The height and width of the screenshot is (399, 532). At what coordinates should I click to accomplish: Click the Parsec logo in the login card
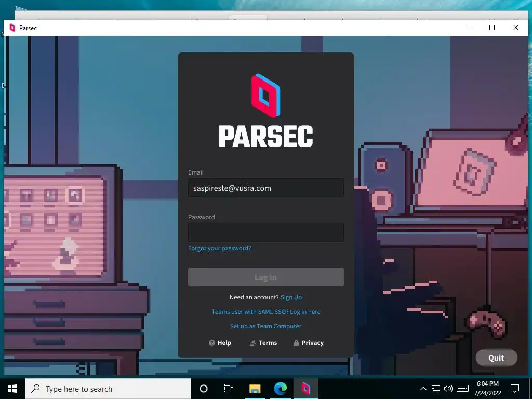pyautogui.click(x=265, y=110)
